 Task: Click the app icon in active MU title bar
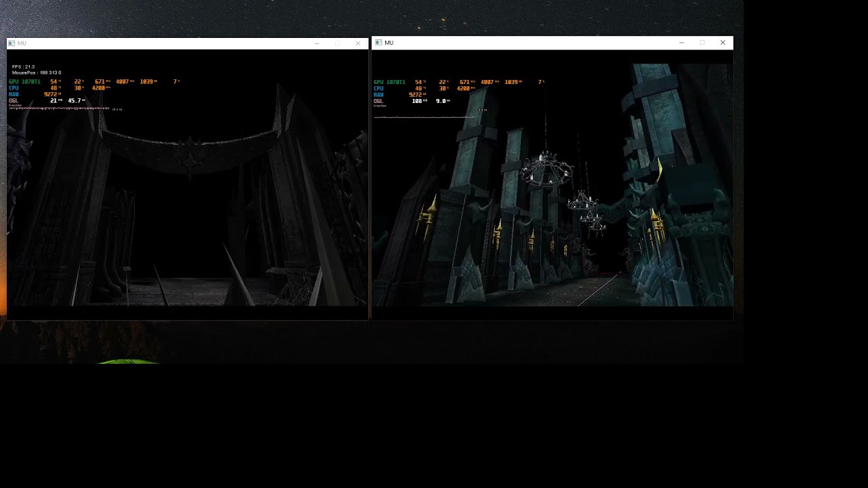click(378, 43)
